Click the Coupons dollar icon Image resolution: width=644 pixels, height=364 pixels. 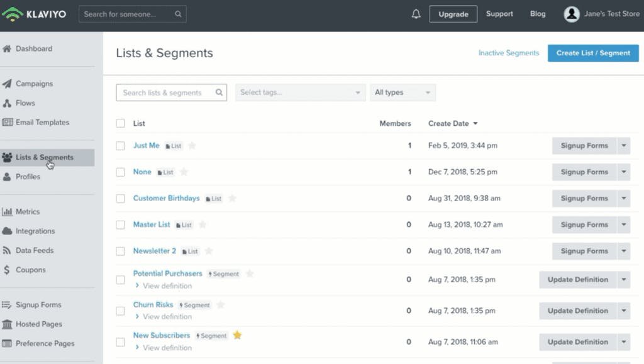coord(6,270)
